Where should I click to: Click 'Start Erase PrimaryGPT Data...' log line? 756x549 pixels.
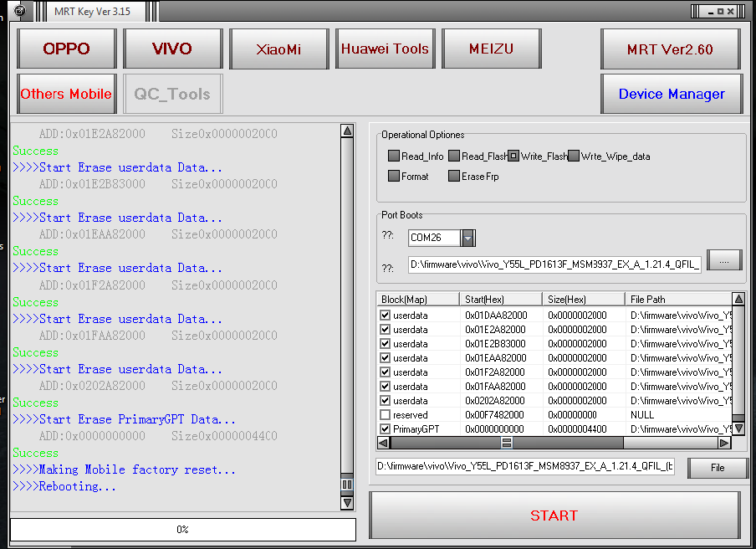(x=125, y=419)
